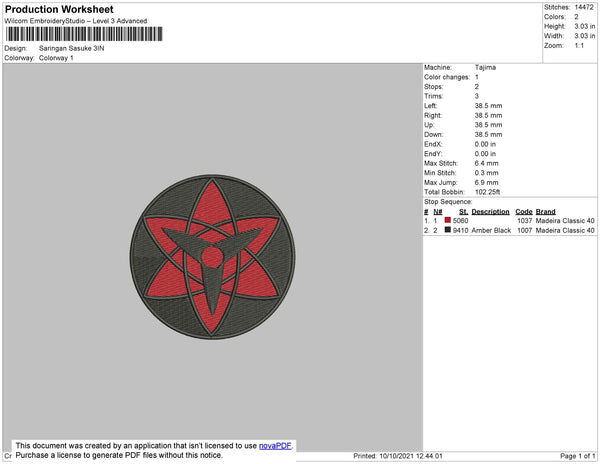Click the 'Color changes' label
Image resolution: width=600 pixels, height=464 pixels.
coord(447,77)
